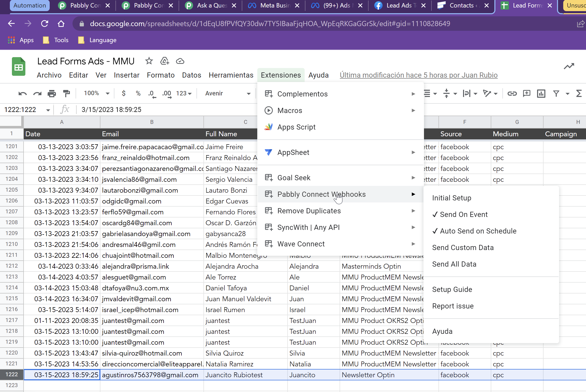
Task: Click the print icon
Action: pyautogui.click(x=52, y=93)
